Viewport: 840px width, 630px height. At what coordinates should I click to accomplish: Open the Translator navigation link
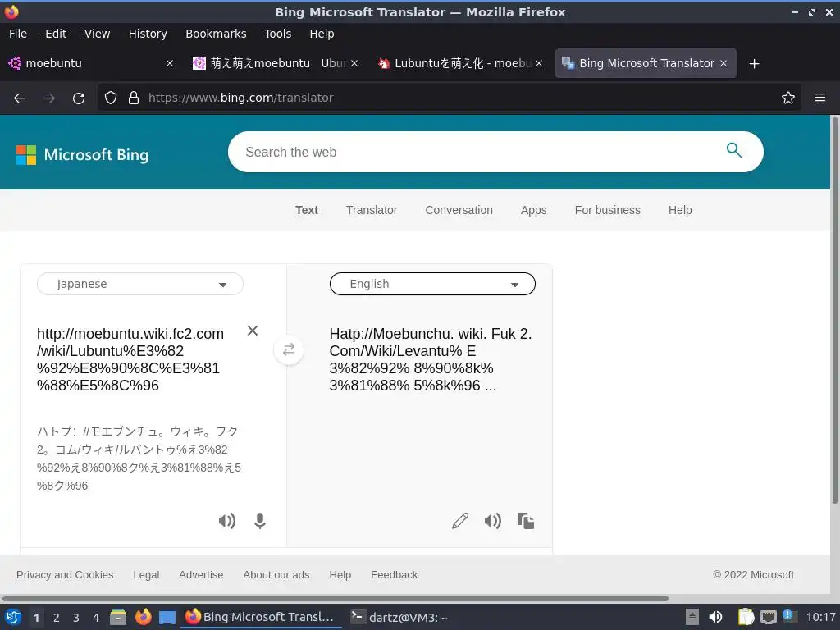coord(372,210)
